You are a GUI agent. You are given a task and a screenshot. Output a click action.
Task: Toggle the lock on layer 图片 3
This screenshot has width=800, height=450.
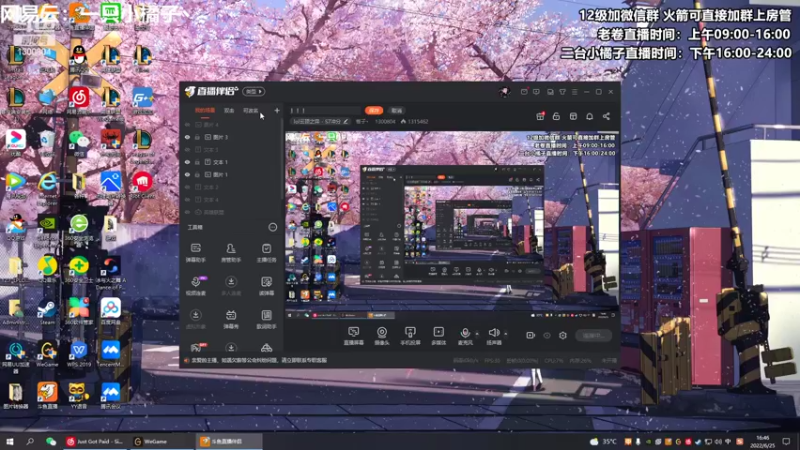(x=197, y=137)
